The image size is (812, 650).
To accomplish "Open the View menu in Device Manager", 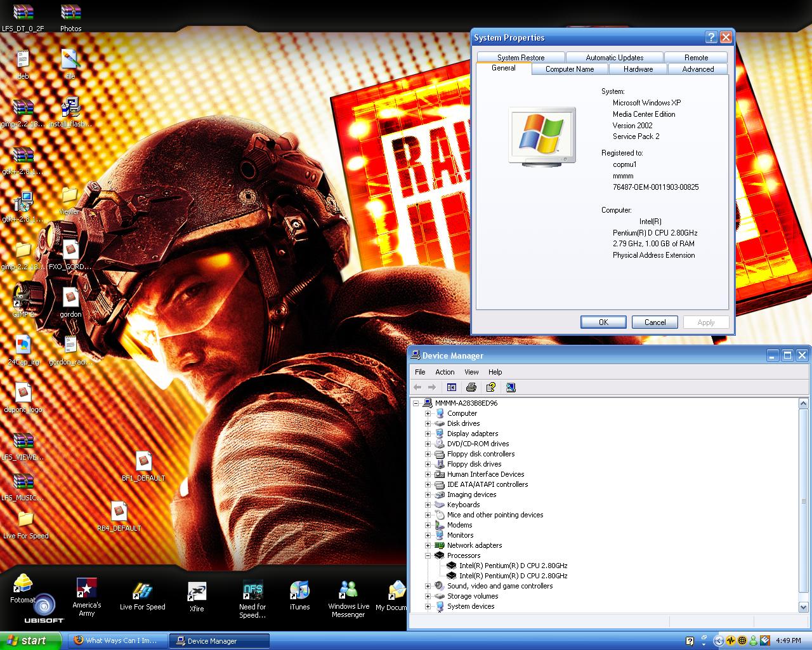I will pyautogui.click(x=471, y=372).
